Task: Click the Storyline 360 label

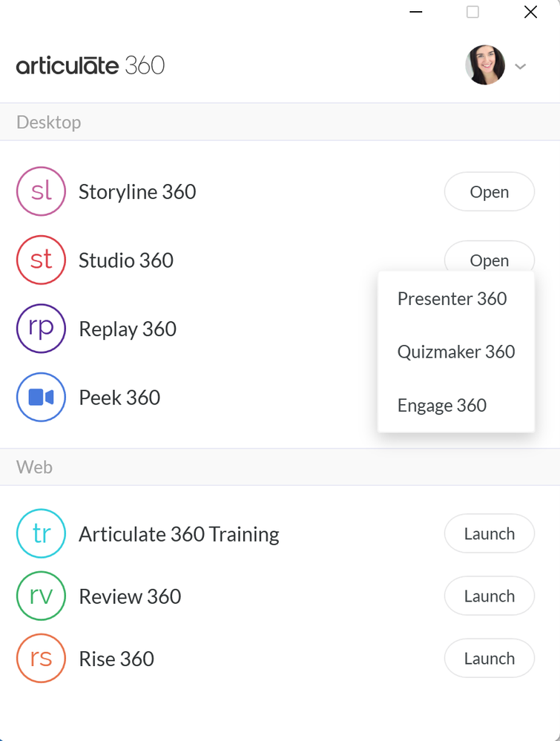Action: pyautogui.click(x=137, y=192)
